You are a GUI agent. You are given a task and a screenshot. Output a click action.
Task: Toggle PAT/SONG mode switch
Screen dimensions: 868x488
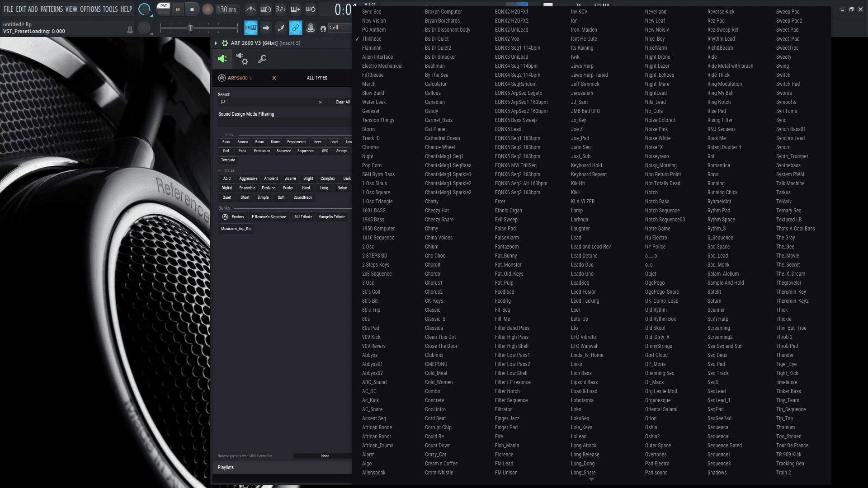click(163, 9)
